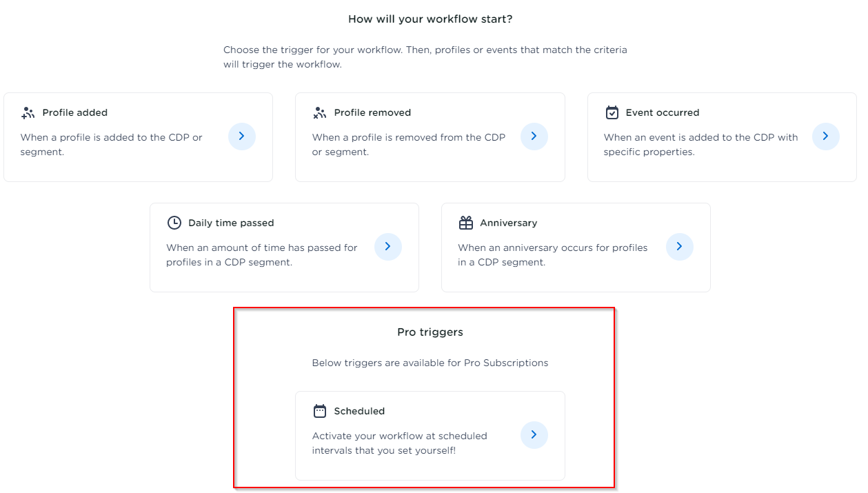The width and height of the screenshot is (868, 493).
Task: Click the Anniversary gift icon
Action: (466, 223)
